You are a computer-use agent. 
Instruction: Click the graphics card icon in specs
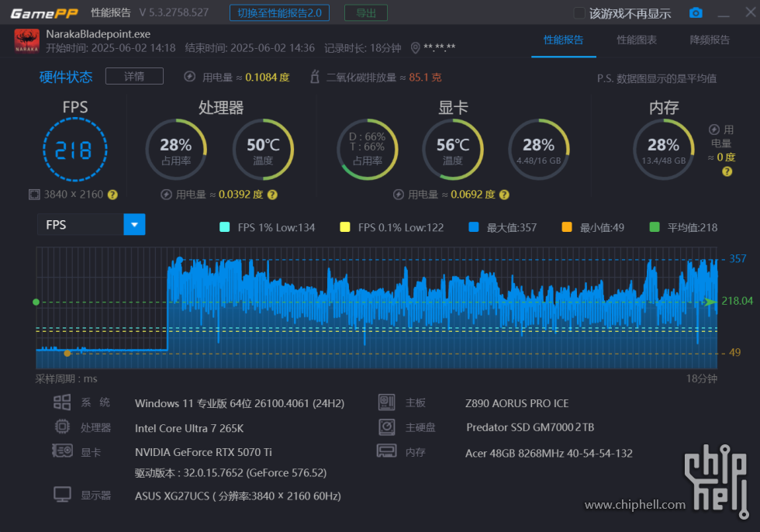point(63,451)
